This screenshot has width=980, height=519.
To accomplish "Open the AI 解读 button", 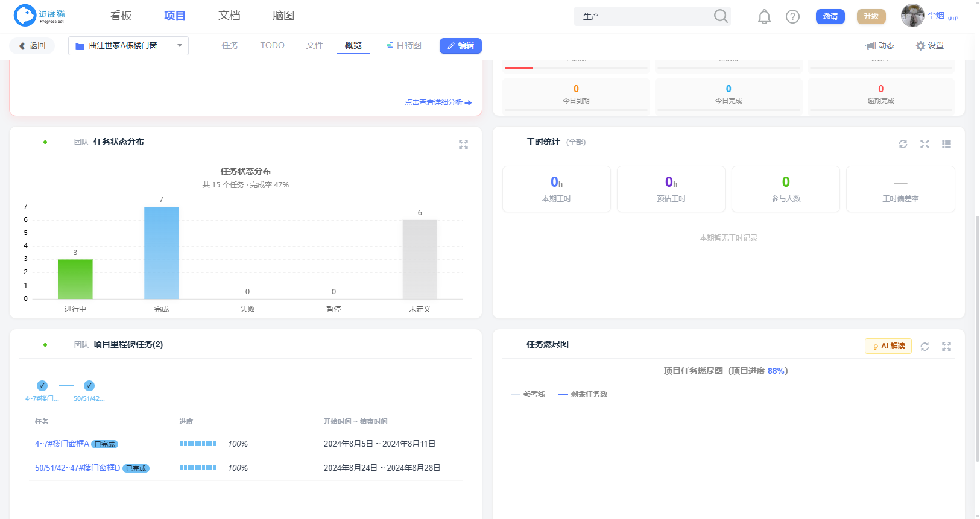I will pos(888,346).
